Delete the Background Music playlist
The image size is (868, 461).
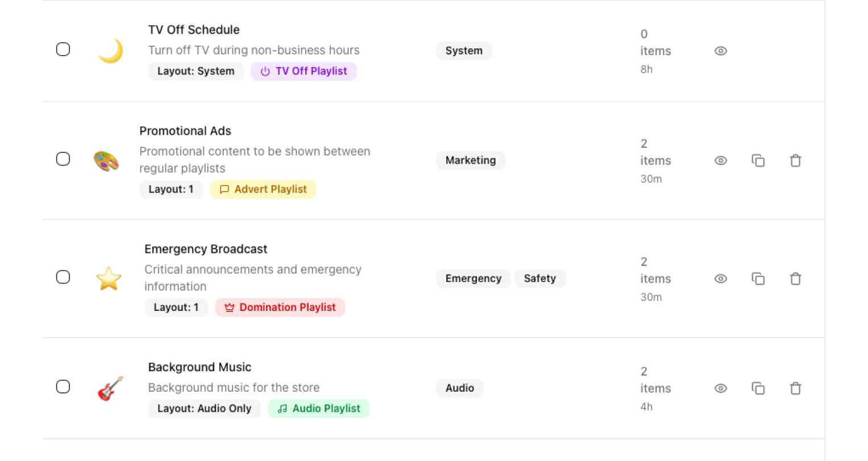pos(795,388)
